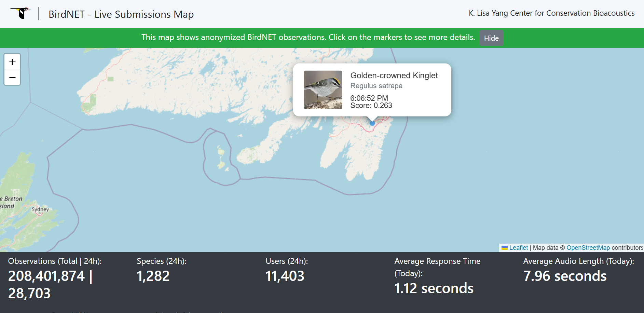Click the Users (24h) count 11,403
The image size is (644, 313).
(x=285, y=276)
